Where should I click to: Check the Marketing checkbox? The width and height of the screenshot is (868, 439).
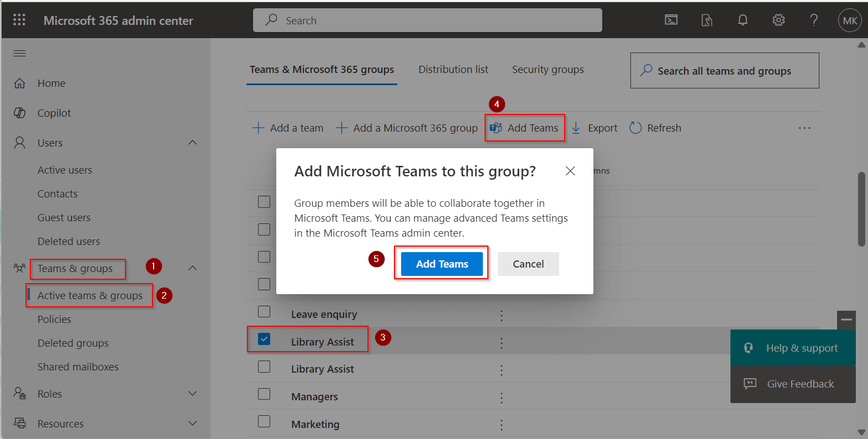[264, 421]
